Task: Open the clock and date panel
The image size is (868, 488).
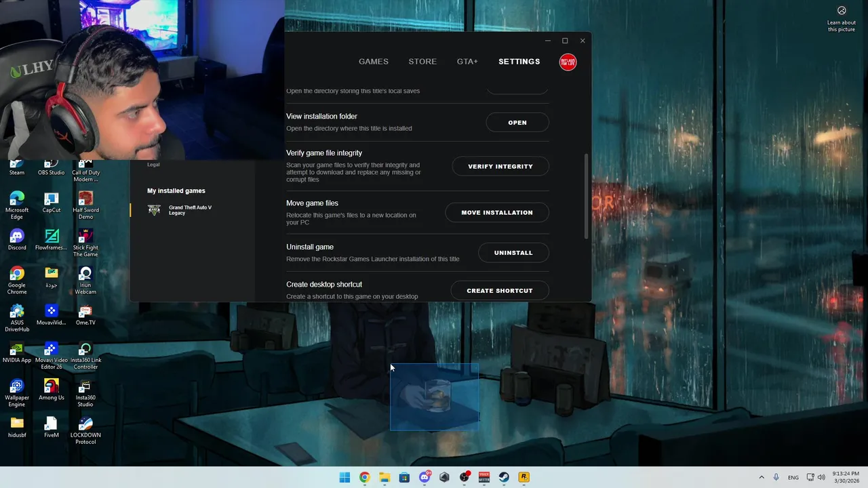Action: [x=845, y=477]
